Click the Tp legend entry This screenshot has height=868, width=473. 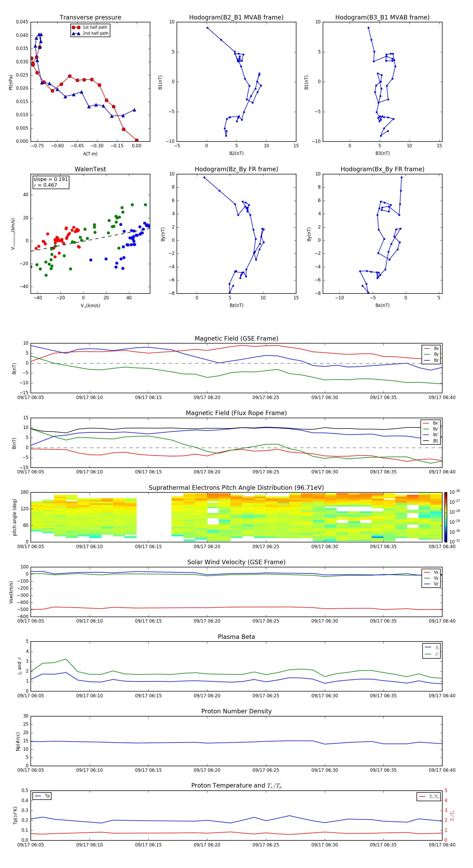click(42, 796)
